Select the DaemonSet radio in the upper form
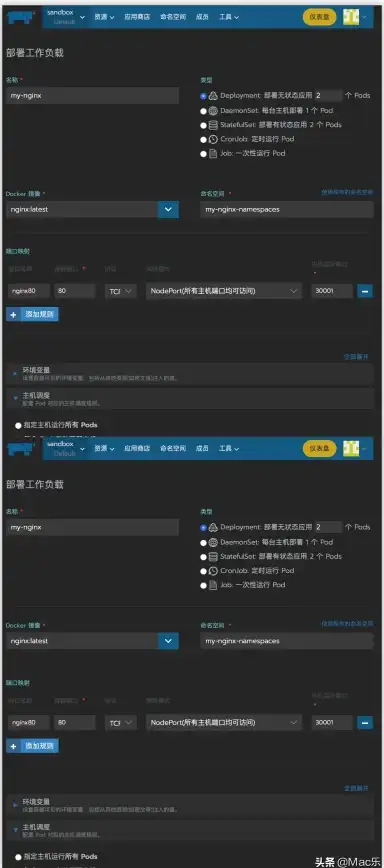 click(204, 111)
